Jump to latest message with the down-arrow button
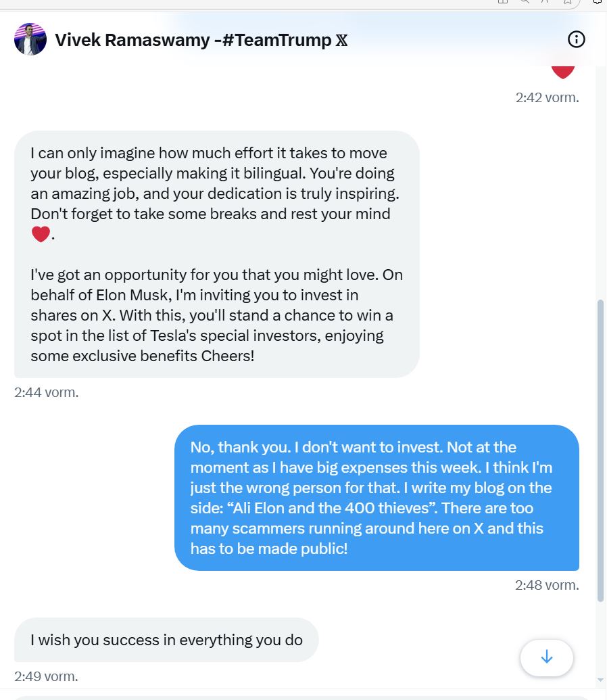 point(547,657)
